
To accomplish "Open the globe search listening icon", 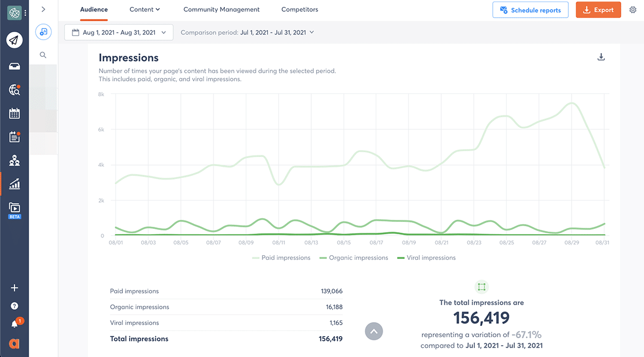I will click(x=14, y=90).
